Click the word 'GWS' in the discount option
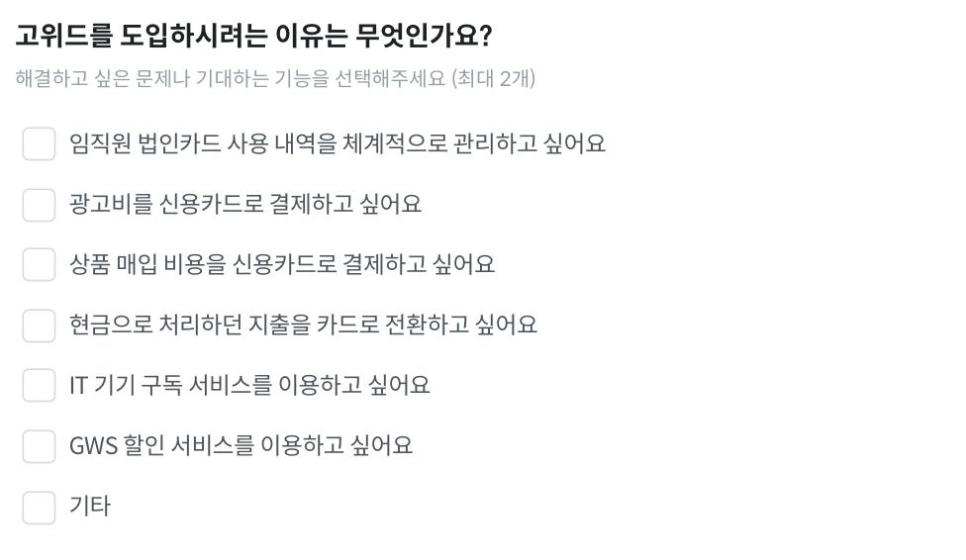Screen dimensions: 966x560 click(x=93, y=445)
